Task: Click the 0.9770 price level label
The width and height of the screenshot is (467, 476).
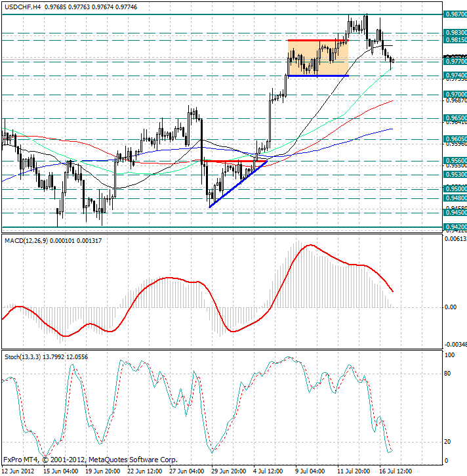Action: pyautogui.click(x=455, y=62)
